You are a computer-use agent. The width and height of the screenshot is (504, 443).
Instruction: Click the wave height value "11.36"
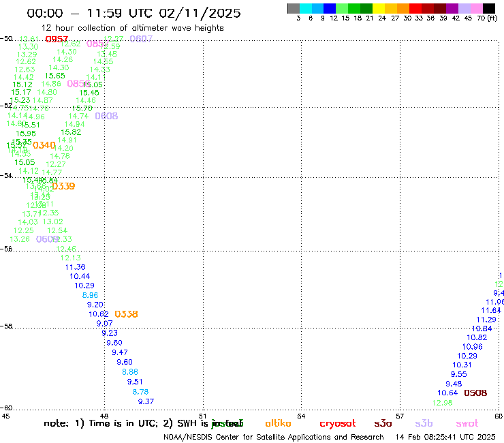click(x=75, y=267)
